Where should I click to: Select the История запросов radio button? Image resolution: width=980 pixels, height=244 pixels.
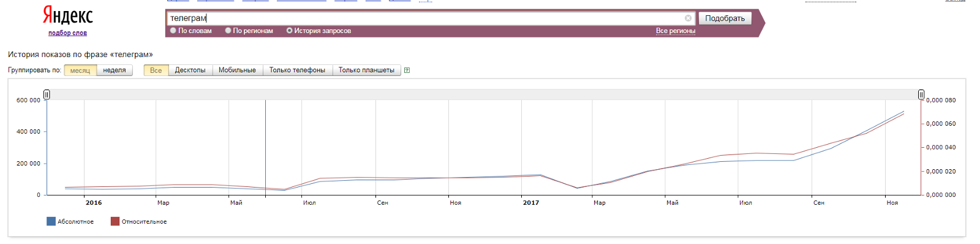[290, 31]
